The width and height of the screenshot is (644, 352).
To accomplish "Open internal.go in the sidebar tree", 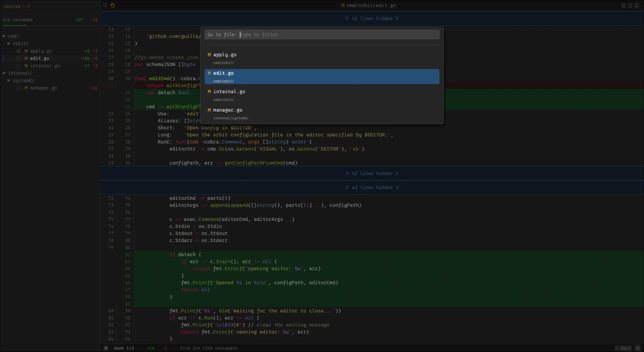I will coord(45,66).
